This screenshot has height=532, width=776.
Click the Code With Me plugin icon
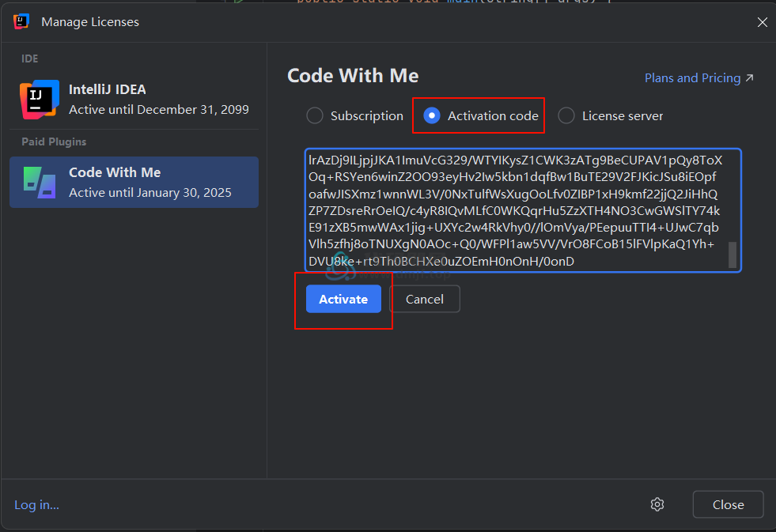tap(40, 183)
